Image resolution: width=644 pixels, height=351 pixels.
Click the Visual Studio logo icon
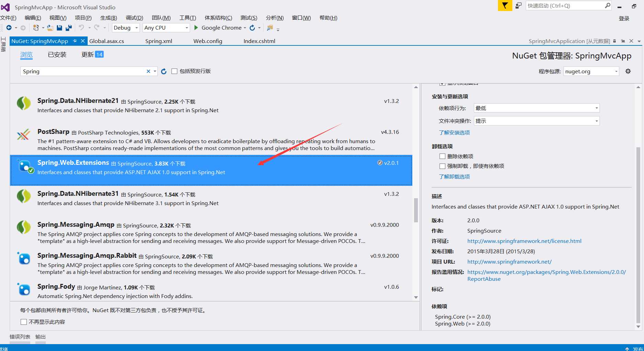point(5,7)
